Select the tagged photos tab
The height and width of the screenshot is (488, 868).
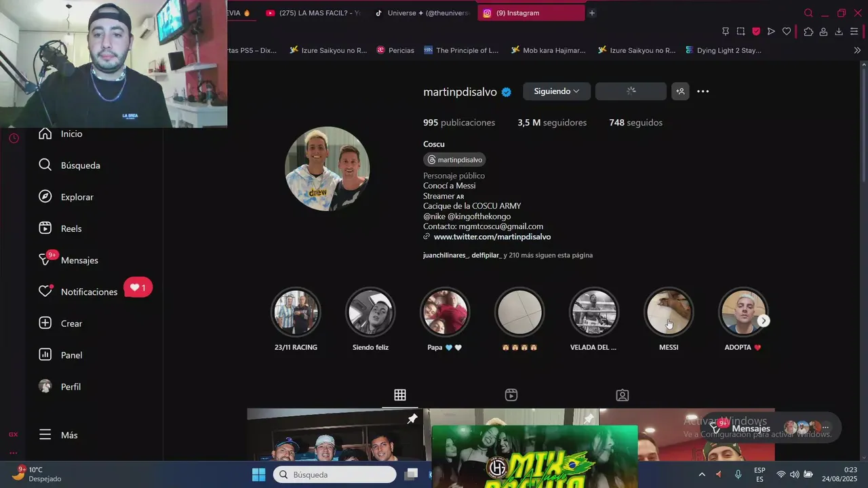623,395
